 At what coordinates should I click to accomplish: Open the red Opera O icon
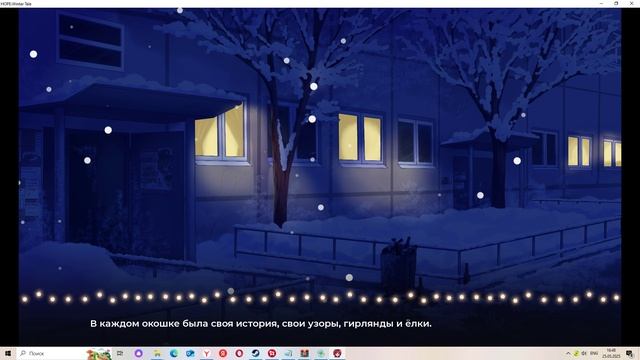point(239,353)
